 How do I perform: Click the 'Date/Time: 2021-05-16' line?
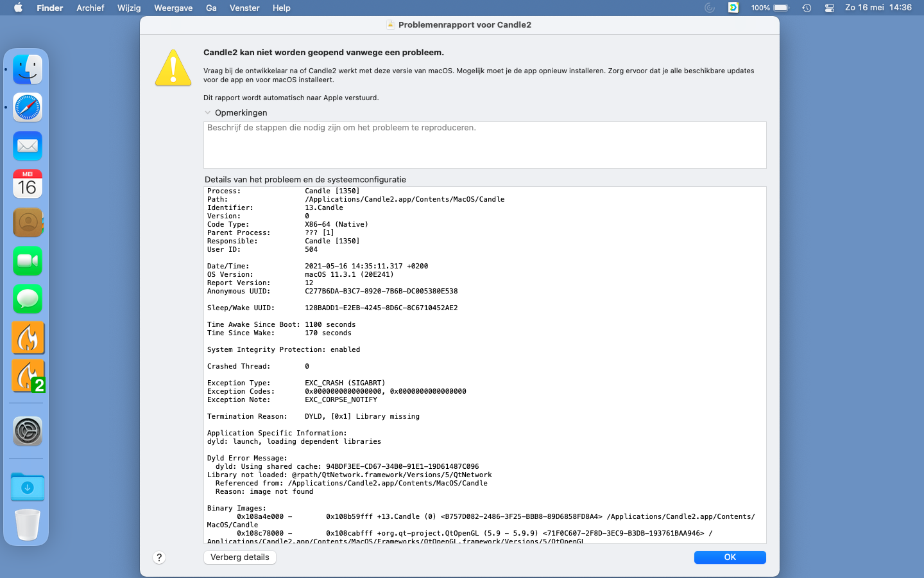(318, 266)
